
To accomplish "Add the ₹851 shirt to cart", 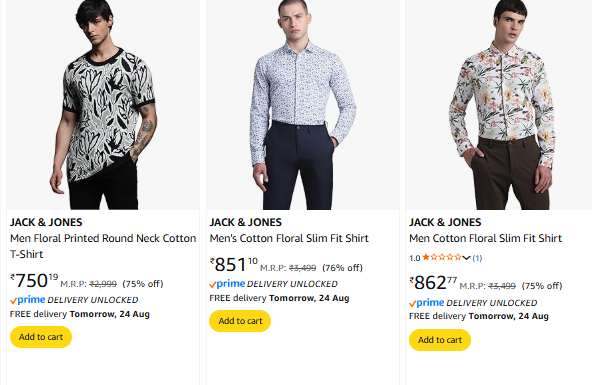I will [240, 321].
